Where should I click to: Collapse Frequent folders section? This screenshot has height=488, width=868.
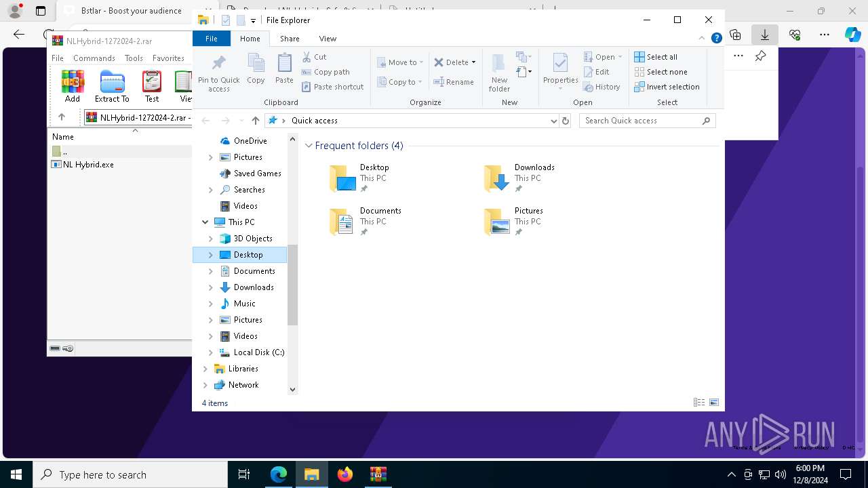[309, 146]
